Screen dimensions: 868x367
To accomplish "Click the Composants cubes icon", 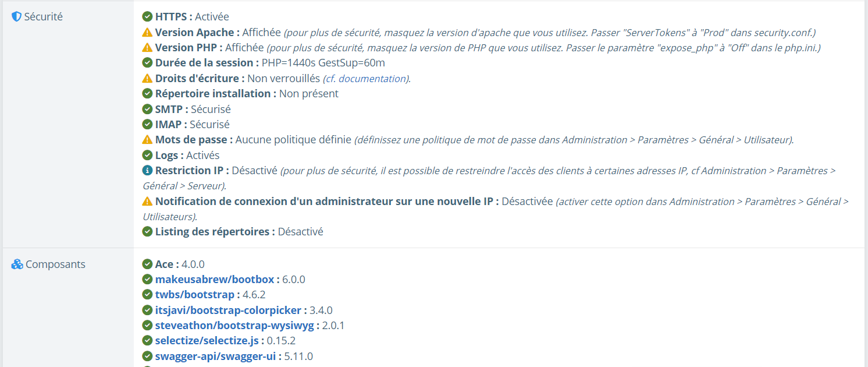I will (x=17, y=264).
